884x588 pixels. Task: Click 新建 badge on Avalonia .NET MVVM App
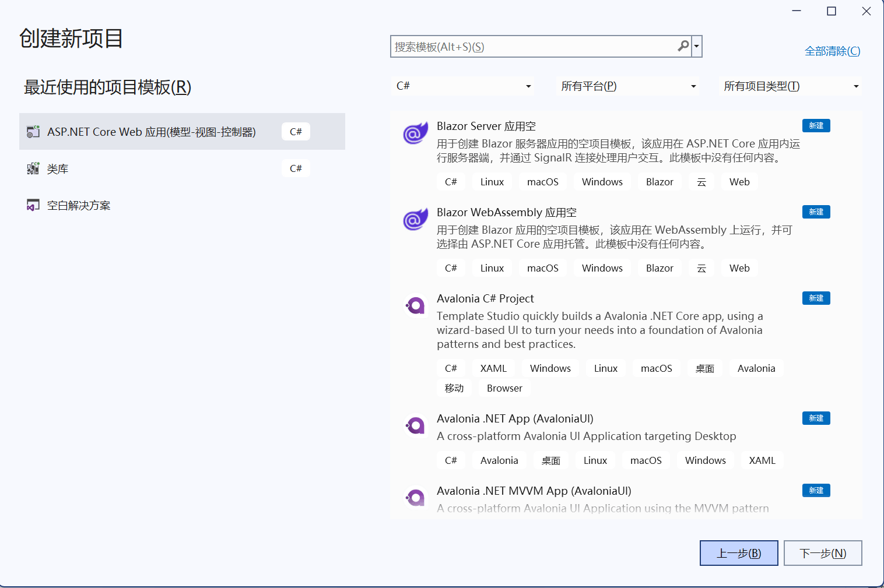(x=816, y=491)
